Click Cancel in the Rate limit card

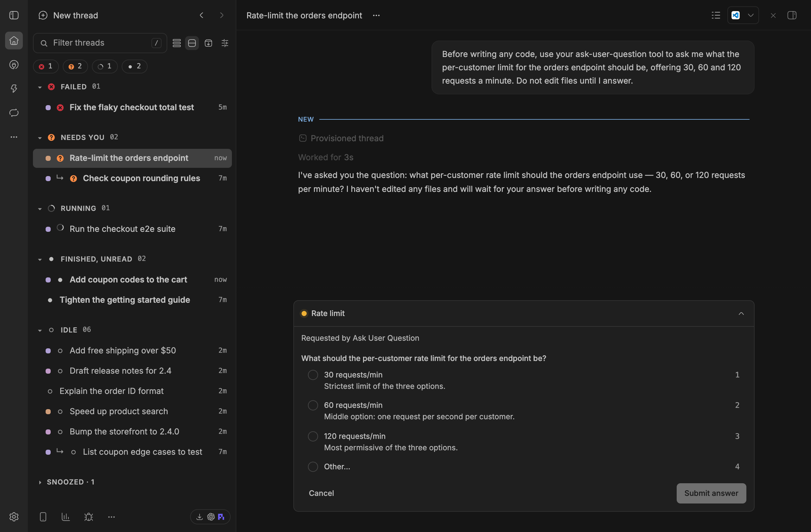(x=321, y=493)
